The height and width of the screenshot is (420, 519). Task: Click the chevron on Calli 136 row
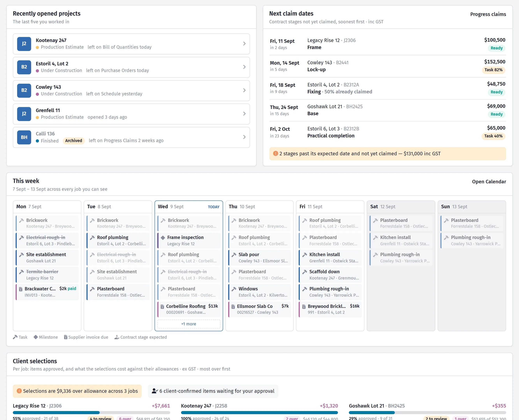click(x=244, y=137)
